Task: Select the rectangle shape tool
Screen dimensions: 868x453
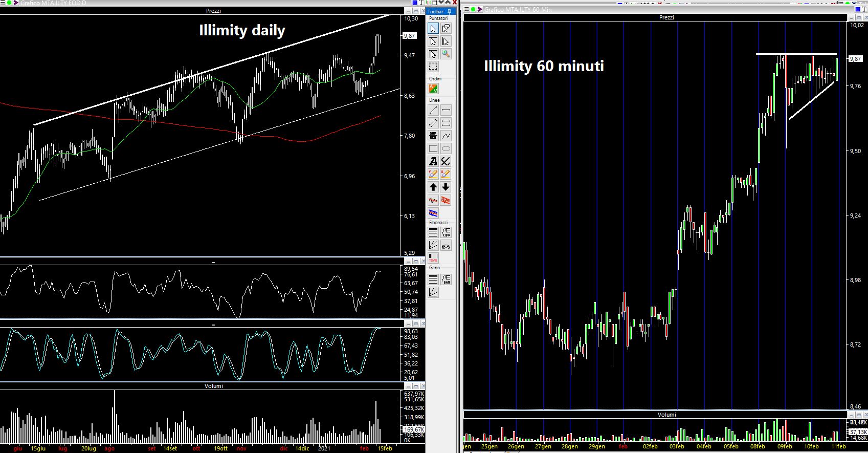Action: coord(433,148)
